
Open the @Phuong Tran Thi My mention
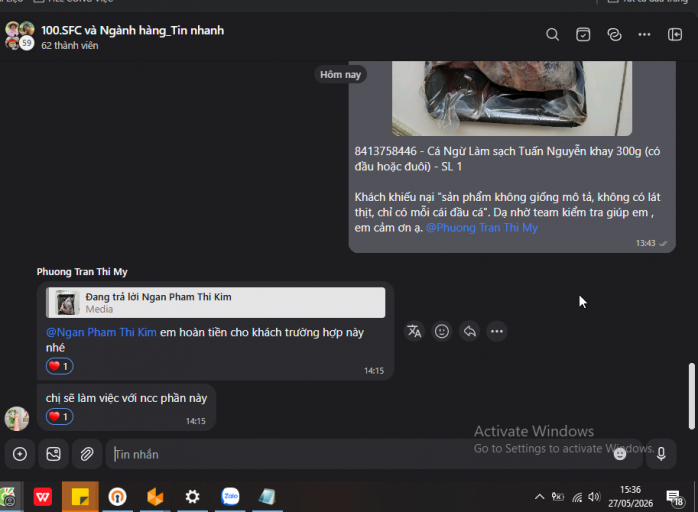(482, 228)
